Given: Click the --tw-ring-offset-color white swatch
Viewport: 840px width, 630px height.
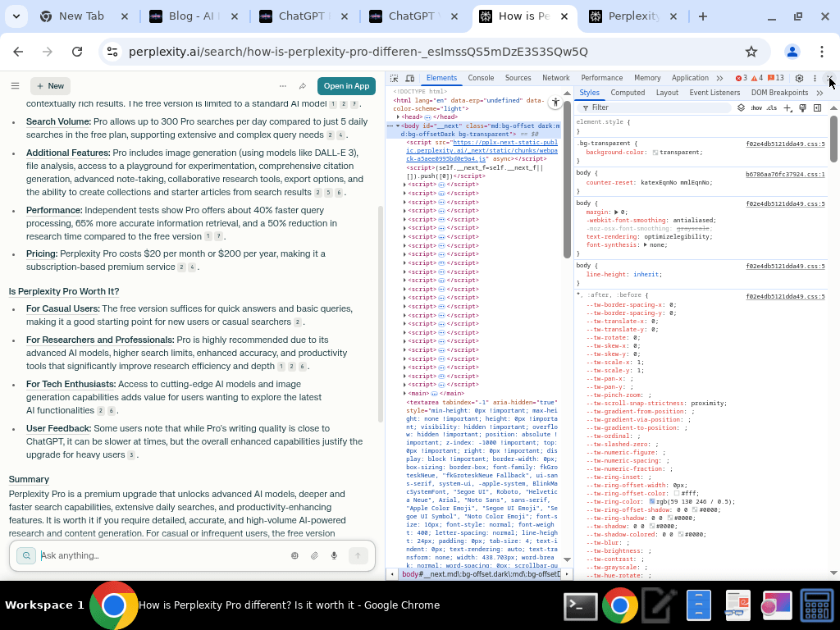Looking at the screenshot, I should click(677, 493).
